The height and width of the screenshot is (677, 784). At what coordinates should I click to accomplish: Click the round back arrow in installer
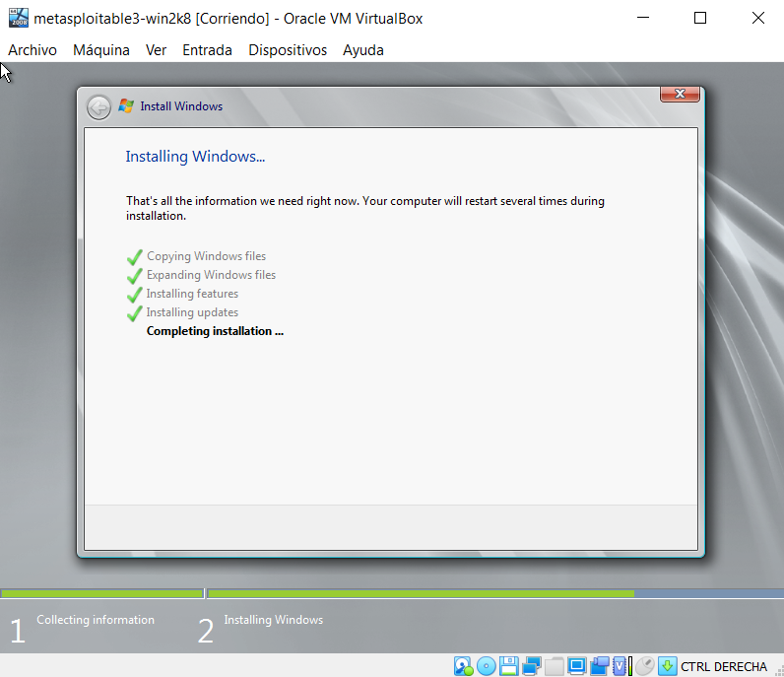point(98,107)
